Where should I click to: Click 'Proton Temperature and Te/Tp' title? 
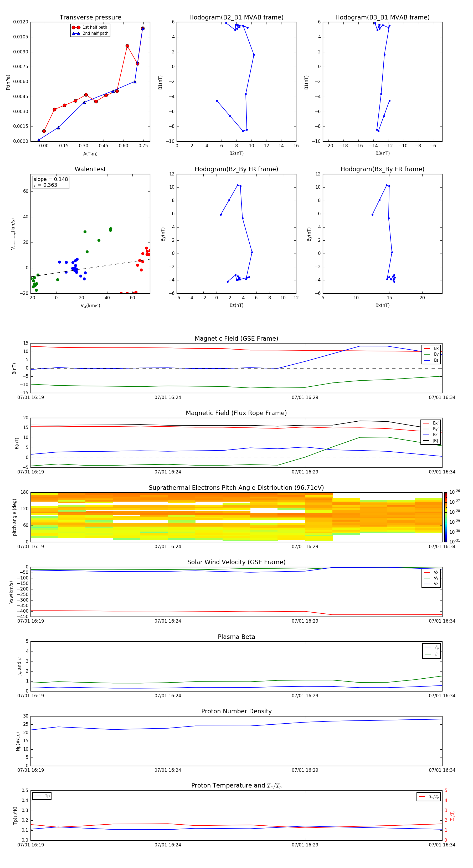coord(236,786)
